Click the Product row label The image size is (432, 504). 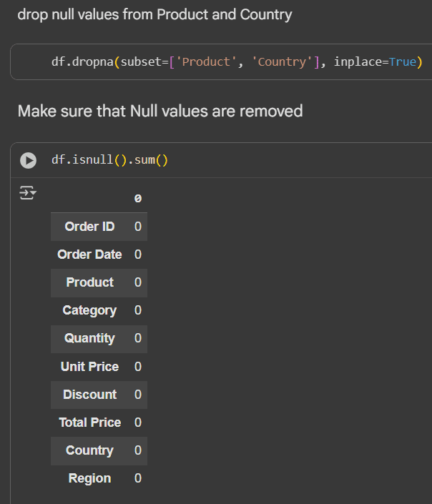(89, 282)
